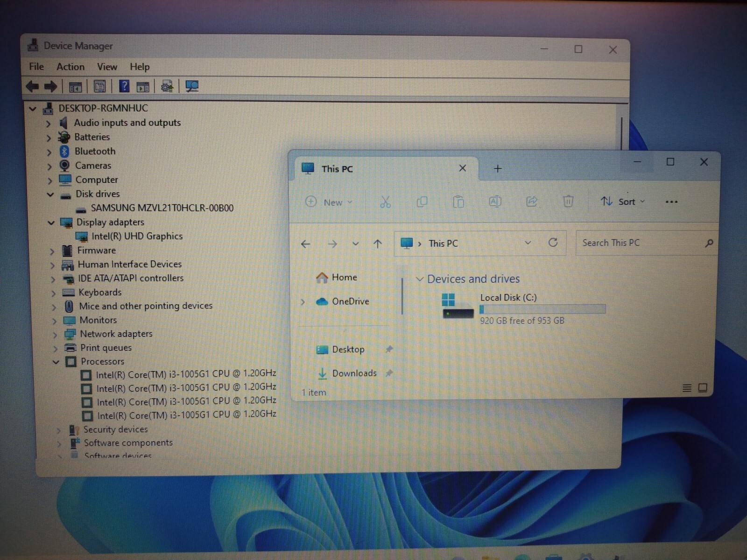747x560 pixels.
Task: Open the Help menu in Device Manager
Action: pyautogui.click(x=140, y=67)
